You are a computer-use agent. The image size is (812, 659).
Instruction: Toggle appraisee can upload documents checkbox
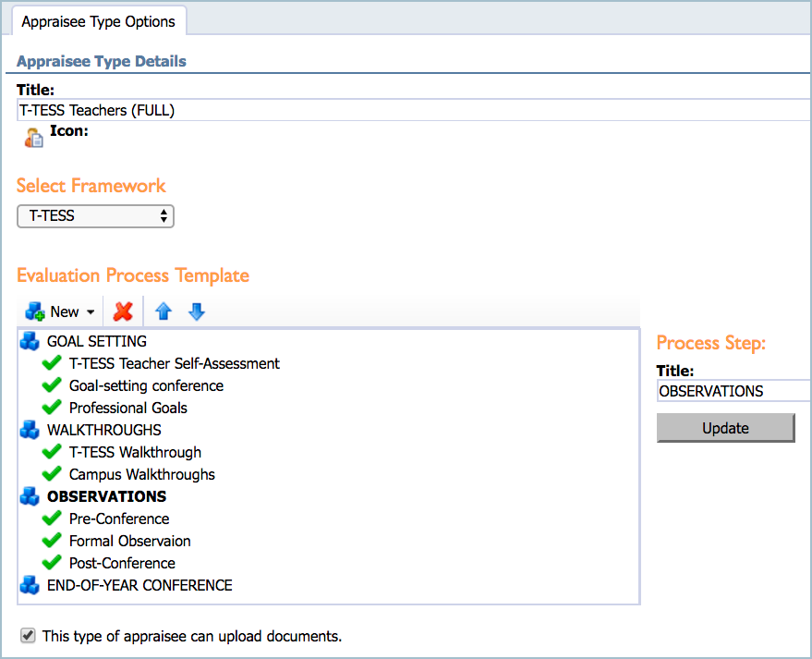tap(28, 636)
